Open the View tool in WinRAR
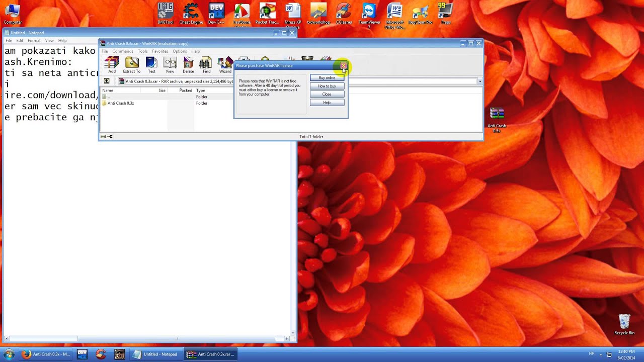Viewport: 644px width, 362px height. tap(170, 65)
